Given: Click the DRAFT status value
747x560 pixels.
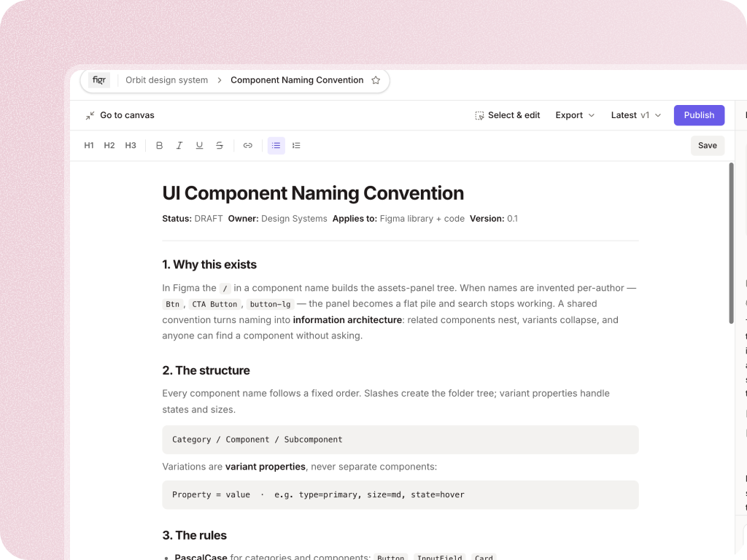Looking at the screenshot, I should [x=208, y=219].
